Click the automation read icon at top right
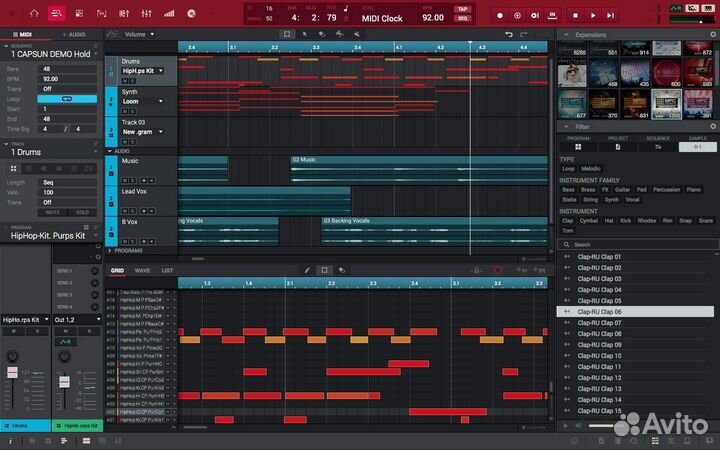Image resolution: width=720 pixels, height=450 pixels. 676,9
